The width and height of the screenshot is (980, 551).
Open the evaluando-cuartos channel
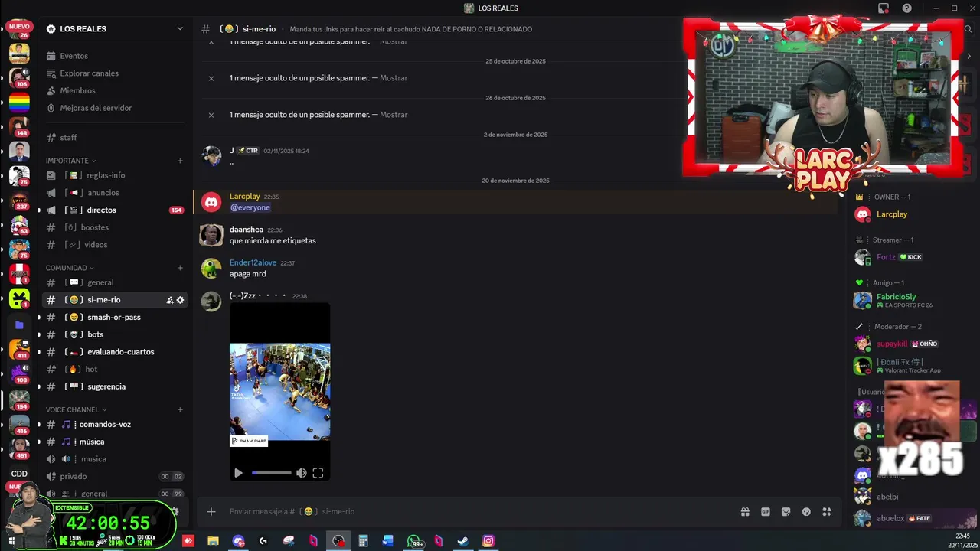115,352
